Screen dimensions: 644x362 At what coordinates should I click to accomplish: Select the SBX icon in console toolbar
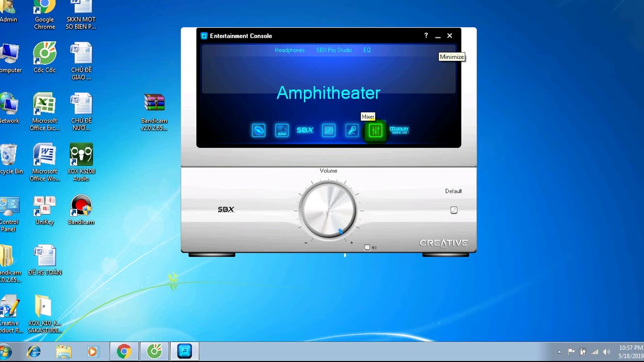click(x=305, y=130)
